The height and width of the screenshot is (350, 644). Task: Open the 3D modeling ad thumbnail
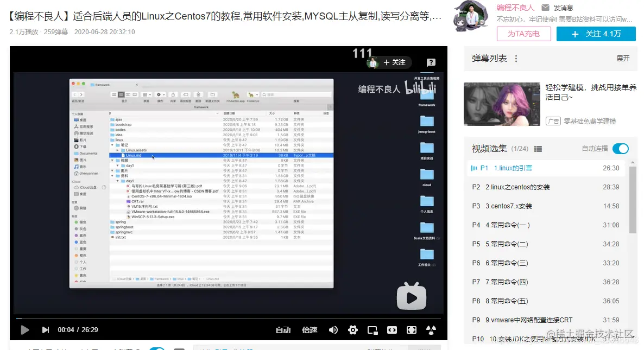coord(502,104)
